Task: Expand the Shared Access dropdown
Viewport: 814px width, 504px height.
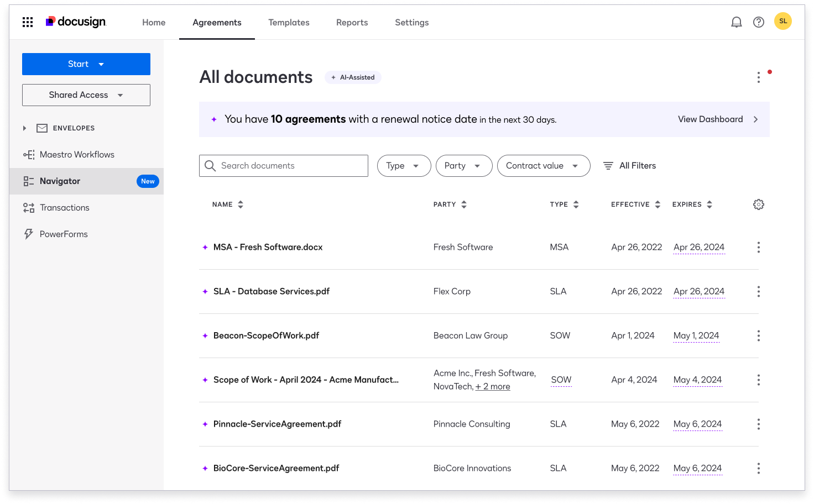Action: click(x=86, y=95)
